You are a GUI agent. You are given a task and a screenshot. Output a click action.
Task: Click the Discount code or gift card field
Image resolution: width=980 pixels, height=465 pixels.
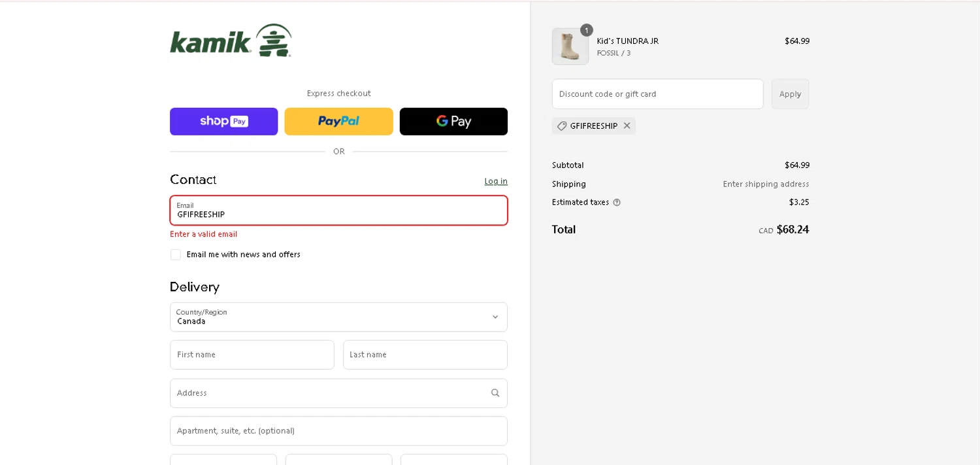pyautogui.click(x=657, y=94)
